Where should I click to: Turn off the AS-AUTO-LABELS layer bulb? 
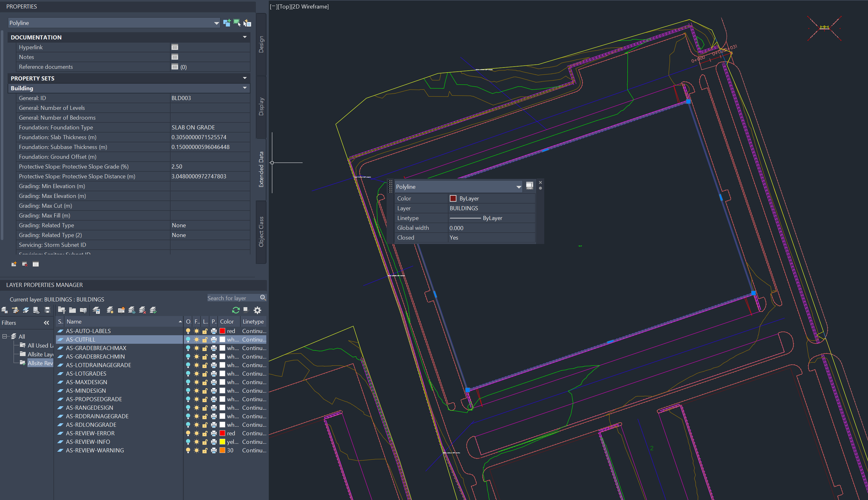click(188, 331)
